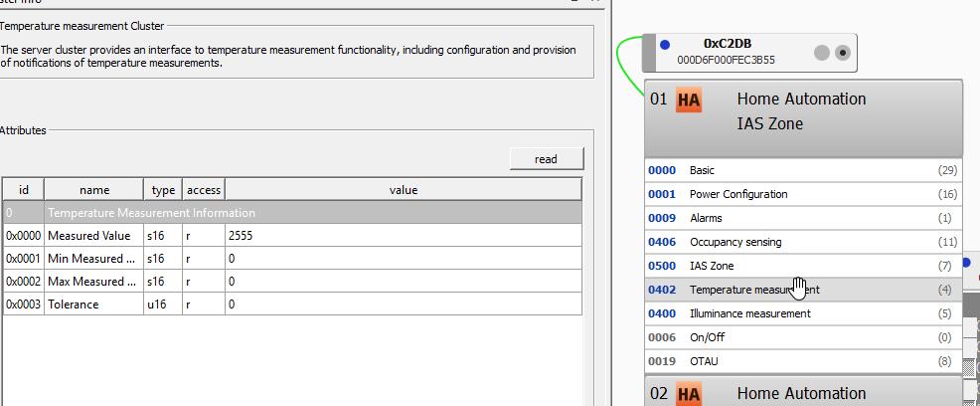Open the 0000 Basic cluster

(804, 170)
